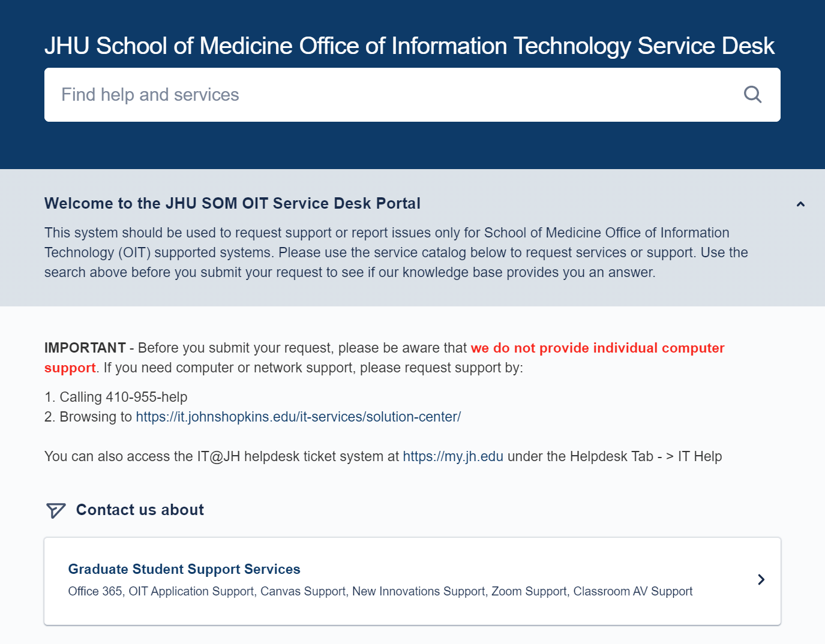The height and width of the screenshot is (644, 825).
Task: Focus the Find help and services search box
Action: tap(412, 95)
